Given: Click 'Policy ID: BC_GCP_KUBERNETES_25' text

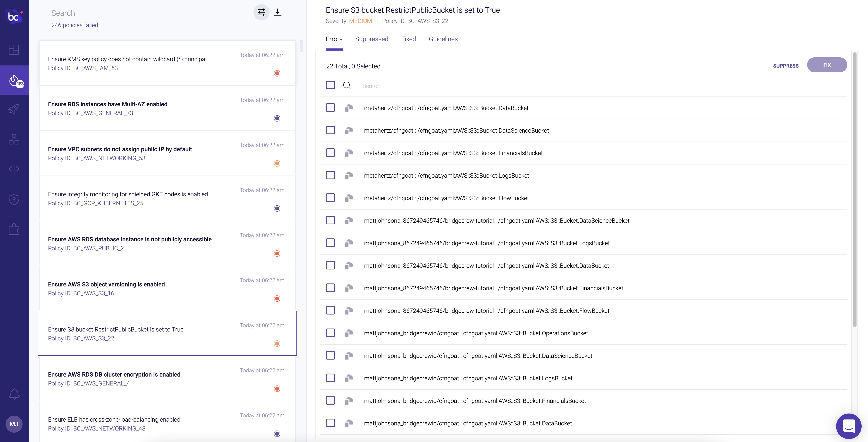Looking at the screenshot, I should [x=96, y=203].
